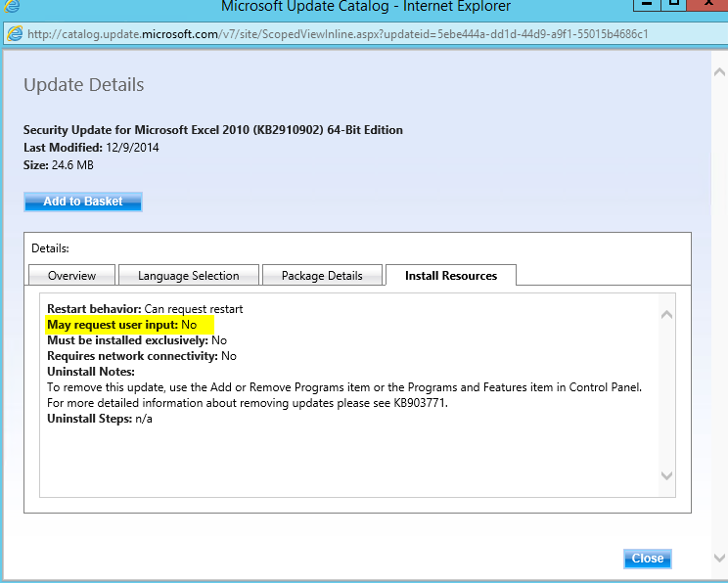Click the details pane scroll up arrow
Viewport: 728px width, 583px height.
pyautogui.click(x=666, y=315)
